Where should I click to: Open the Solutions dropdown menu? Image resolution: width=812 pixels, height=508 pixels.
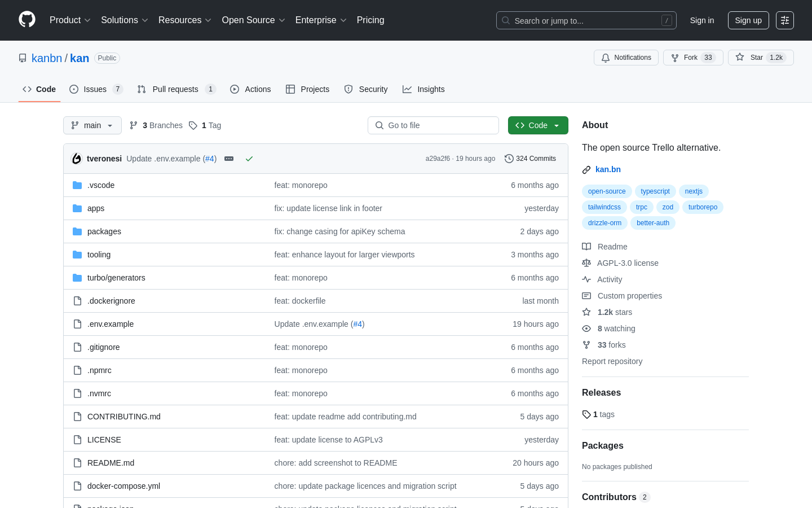tap(125, 20)
